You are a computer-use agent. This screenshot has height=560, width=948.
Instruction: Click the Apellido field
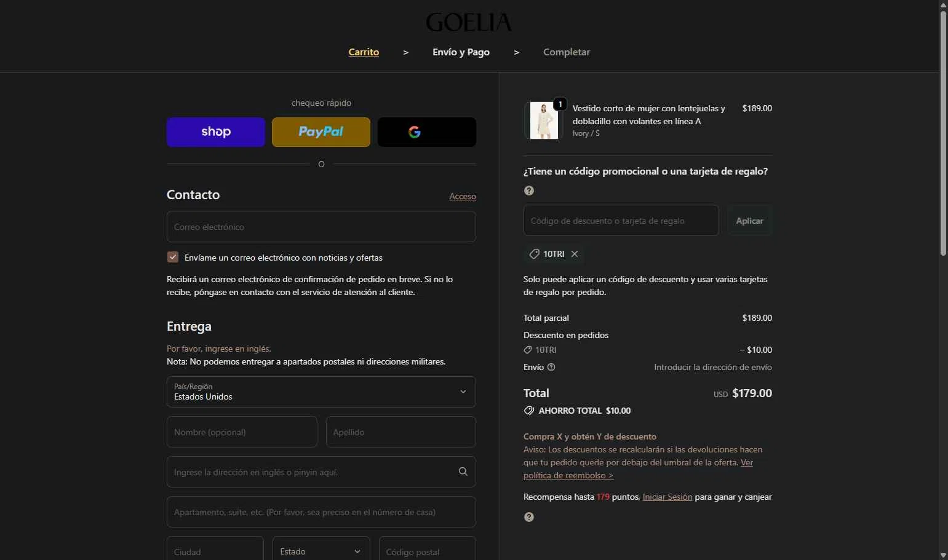(x=401, y=432)
